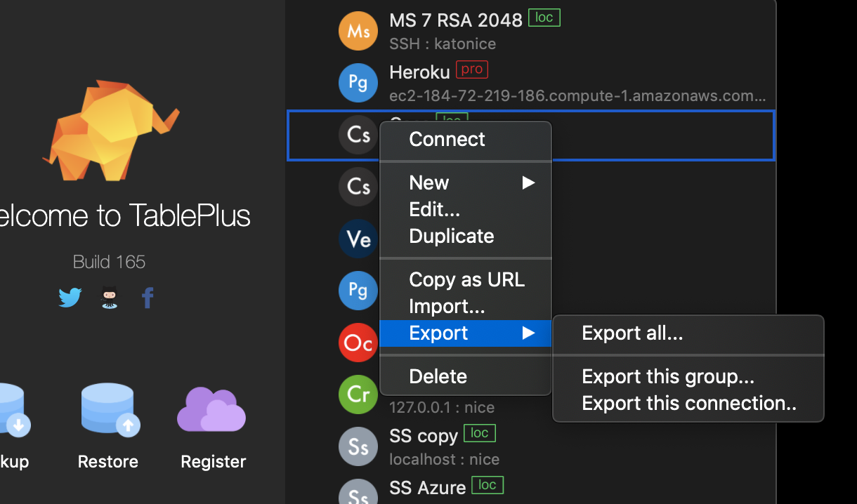This screenshot has height=504, width=857.
Task: Choose Connect from the context menu
Action: tap(447, 139)
